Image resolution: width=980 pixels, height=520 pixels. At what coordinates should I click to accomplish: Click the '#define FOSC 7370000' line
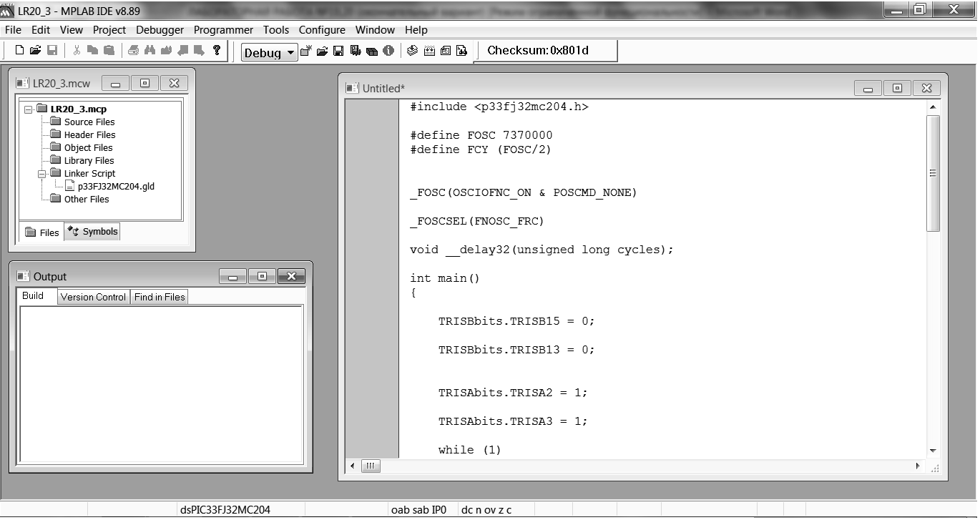pos(481,135)
